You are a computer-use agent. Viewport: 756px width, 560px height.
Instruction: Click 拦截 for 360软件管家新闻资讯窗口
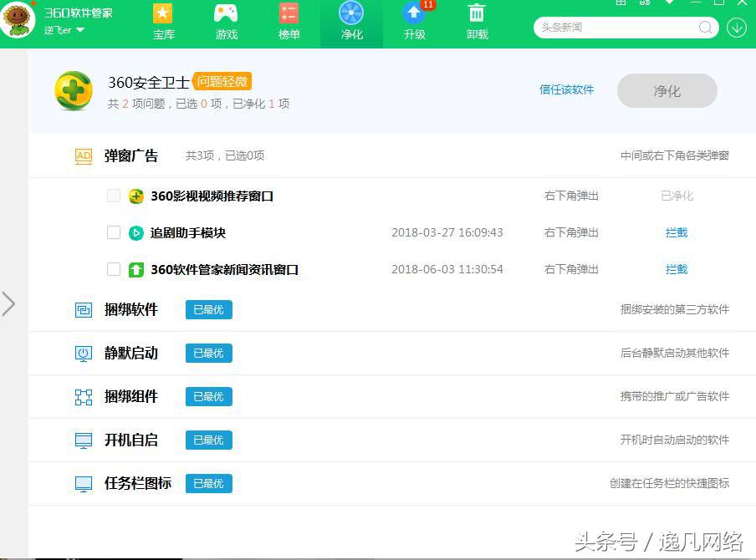click(677, 269)
